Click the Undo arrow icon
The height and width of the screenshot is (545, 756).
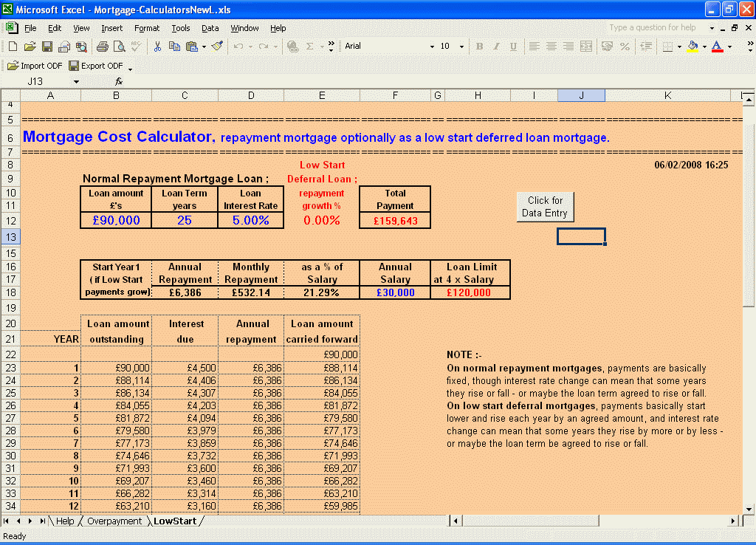[238, 47]
